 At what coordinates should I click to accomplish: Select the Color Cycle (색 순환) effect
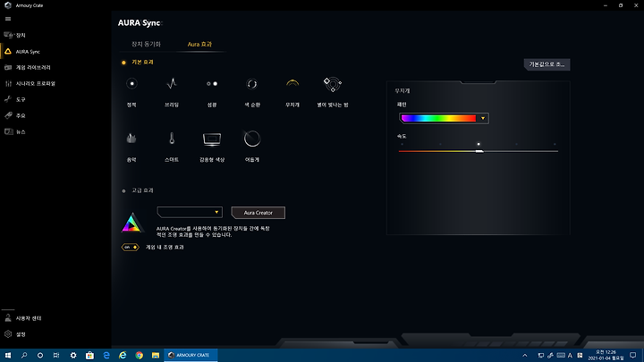(251, 84)
